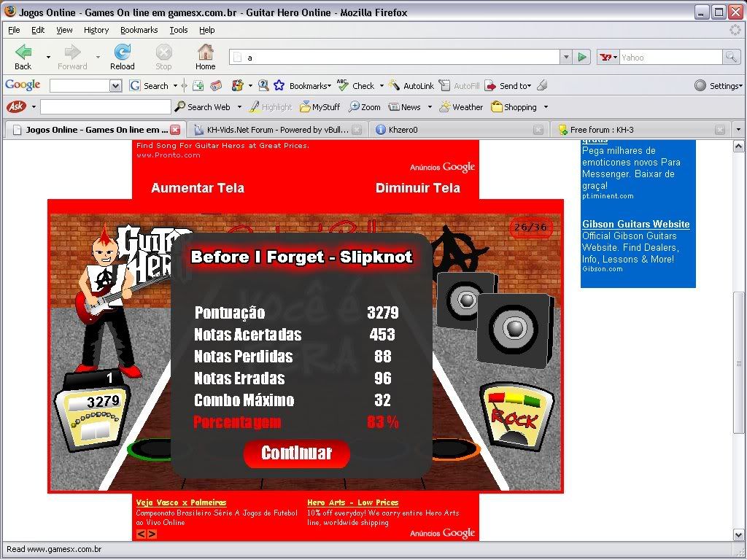Open the Edit menu

pos(38,30)
